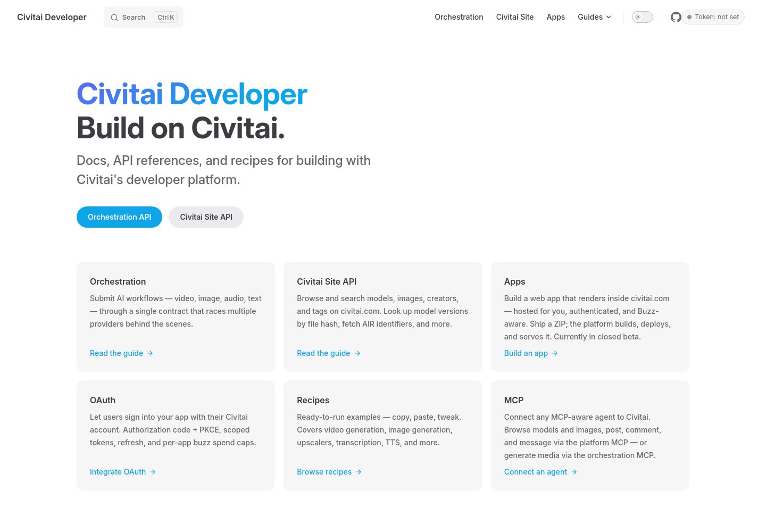This screenshot has width=766, height=532.
Task: Toggle the light/dark theme switch
Action: [x=642, y=17]
